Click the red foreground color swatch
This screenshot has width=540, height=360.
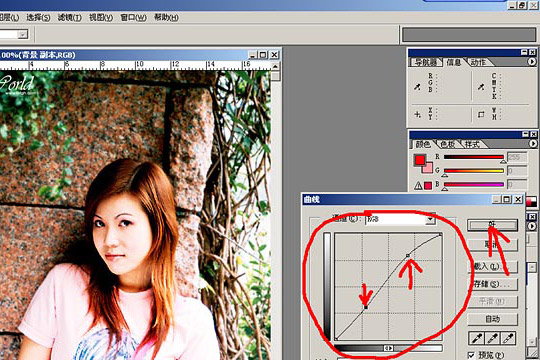pos(420,160)
